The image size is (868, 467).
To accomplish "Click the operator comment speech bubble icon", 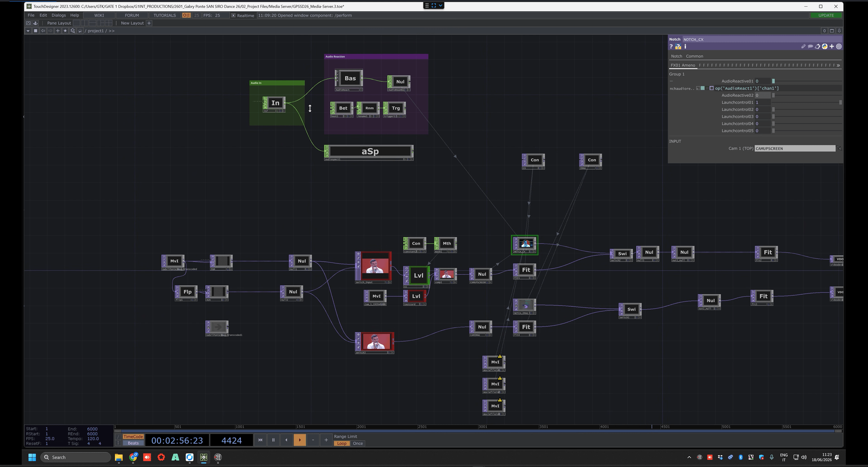I will click(x=810, y=46).
